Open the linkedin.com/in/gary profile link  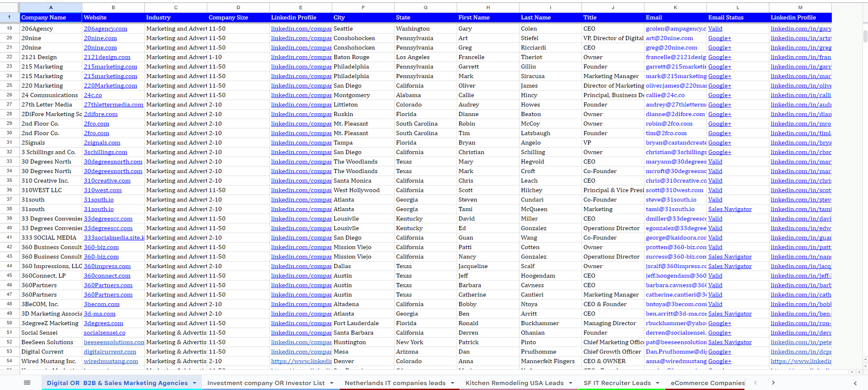coord(801,28)
